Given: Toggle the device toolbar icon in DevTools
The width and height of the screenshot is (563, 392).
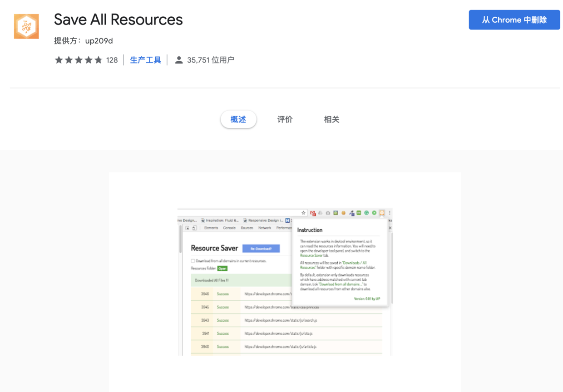Looking at the screenshot, I should [x=193, y=228].
